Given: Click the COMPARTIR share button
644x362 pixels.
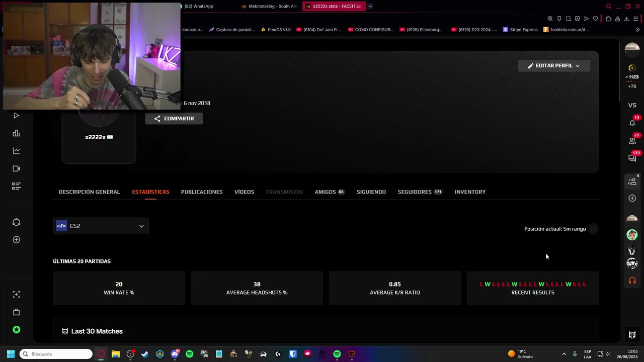Looking at the screenshot, I should point(174,119).
